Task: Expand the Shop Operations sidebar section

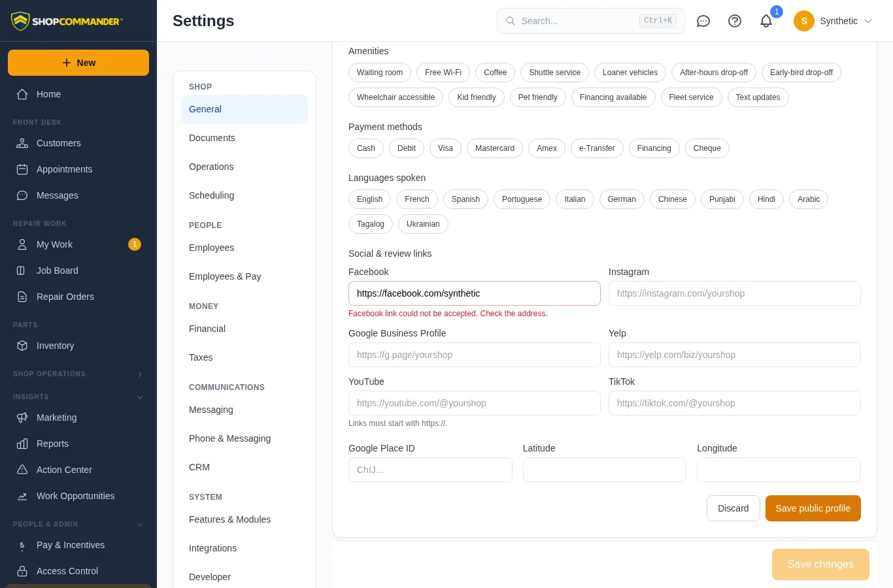Action: [78, 374]
